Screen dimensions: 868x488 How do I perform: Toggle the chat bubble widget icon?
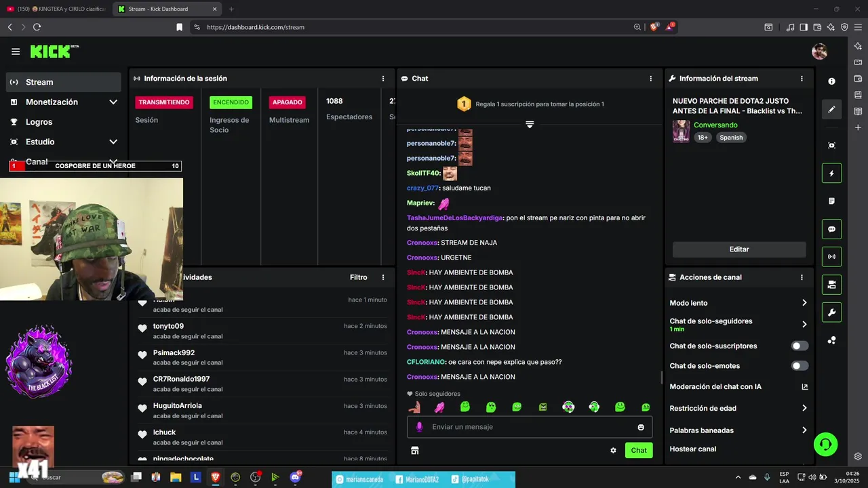[x=832, y=229]
